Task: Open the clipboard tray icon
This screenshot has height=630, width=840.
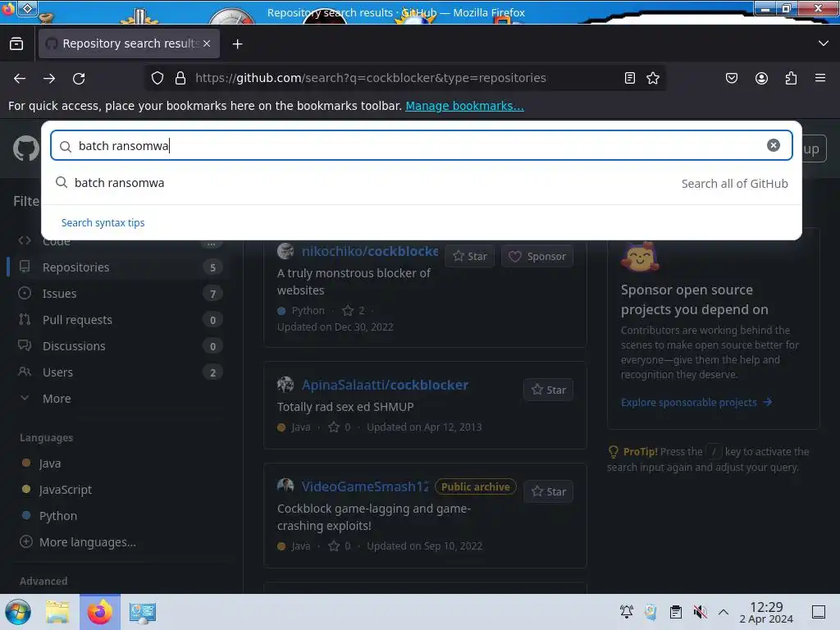Action: coord(676,612)
